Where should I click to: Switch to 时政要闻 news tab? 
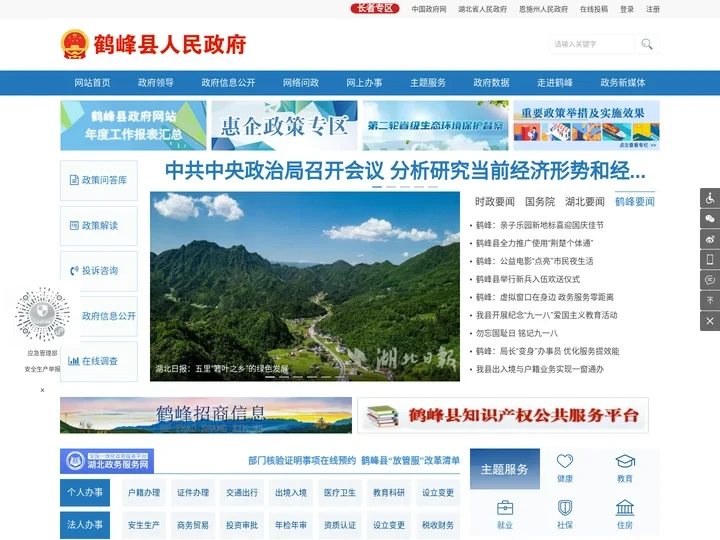pos(495,202)
